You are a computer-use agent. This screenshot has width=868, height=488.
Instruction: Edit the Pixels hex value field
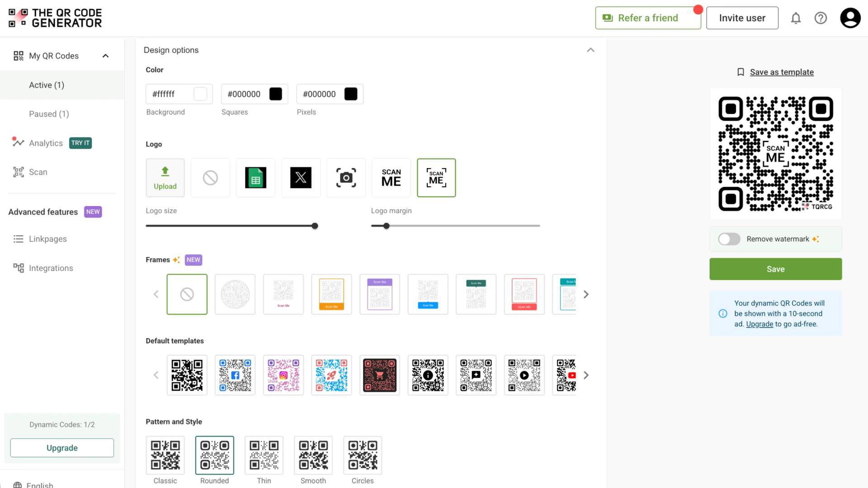(x=330, y=94)
